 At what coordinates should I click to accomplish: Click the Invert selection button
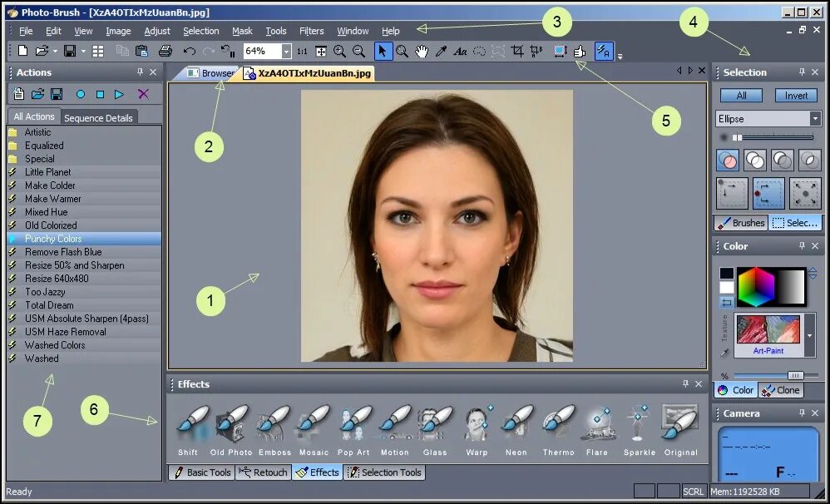(796, 96)
